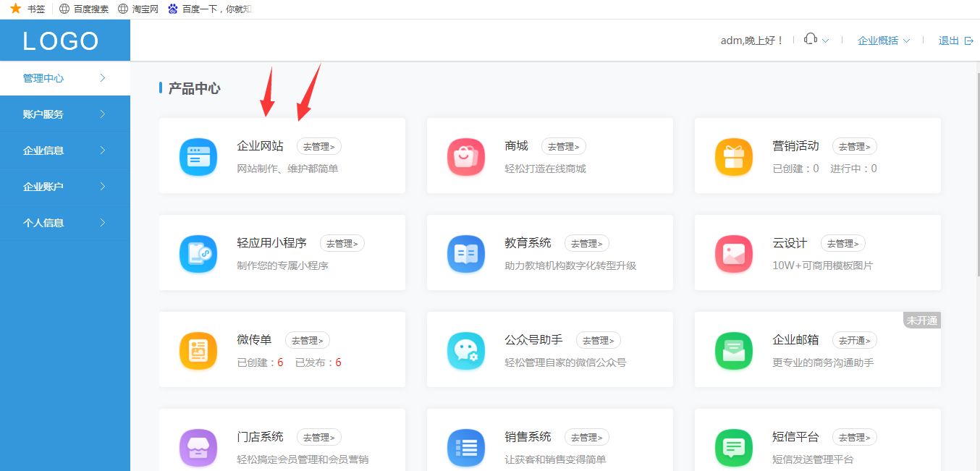
Task: Click the 门店系统 storefront icon
Action: click(x=198, y=448)
